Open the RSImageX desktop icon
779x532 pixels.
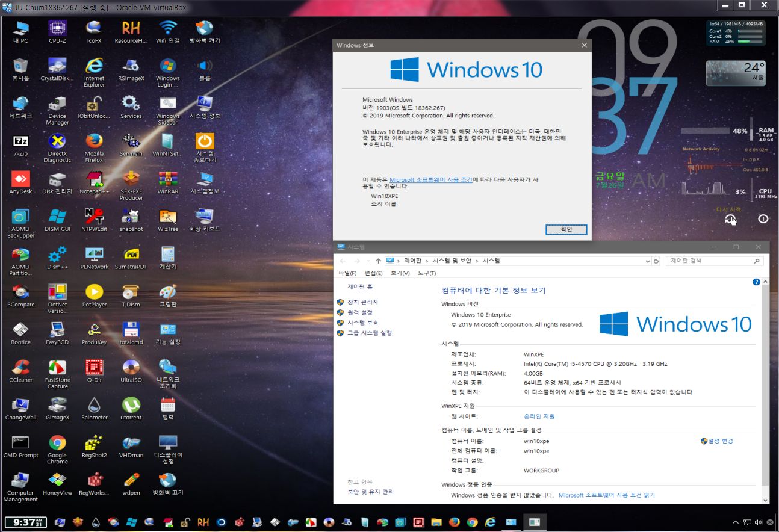131,70
